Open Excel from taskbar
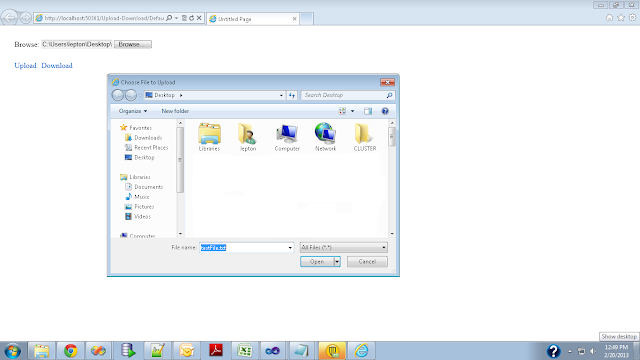 pyautogui.click(x=244, y=351)
